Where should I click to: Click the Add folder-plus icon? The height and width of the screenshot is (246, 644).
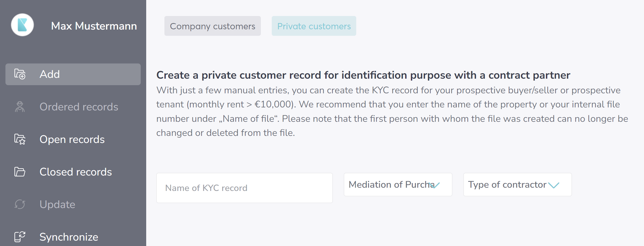pos(20,74)
